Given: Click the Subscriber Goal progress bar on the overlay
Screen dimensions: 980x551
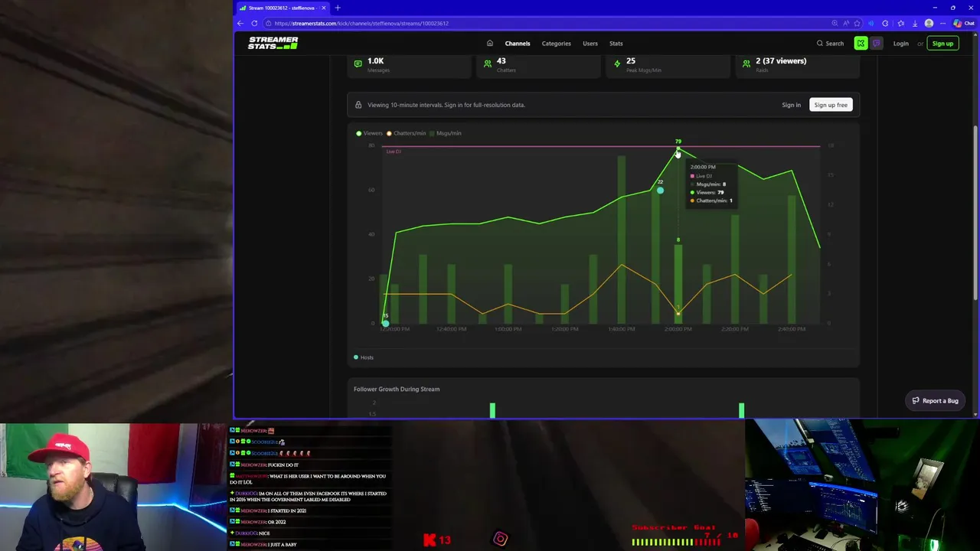Looking at the screenshot, I should (x=675, y=542).
